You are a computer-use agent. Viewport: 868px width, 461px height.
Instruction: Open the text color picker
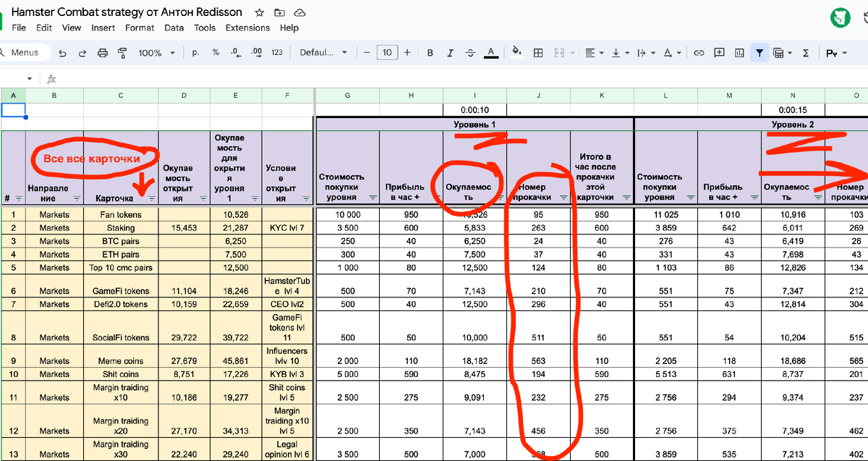pos(491,53)
